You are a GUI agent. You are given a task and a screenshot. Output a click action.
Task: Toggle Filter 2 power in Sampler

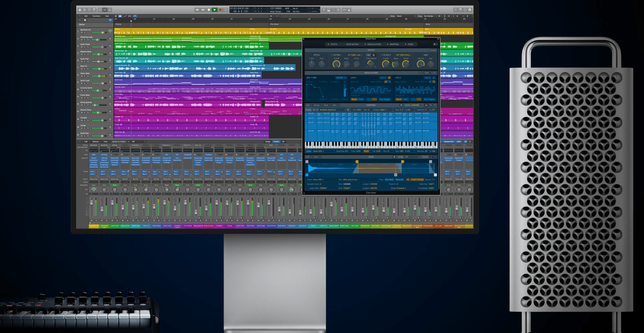(x=381, y=55)
